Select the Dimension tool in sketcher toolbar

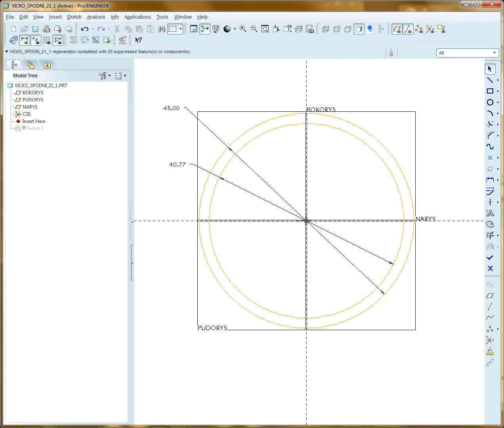pos(490,180)
